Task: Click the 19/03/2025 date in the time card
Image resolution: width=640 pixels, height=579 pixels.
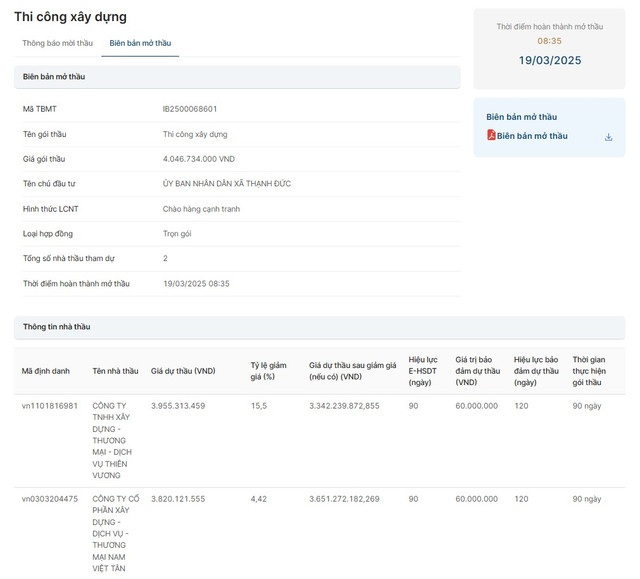Action: (x=549, y=60)
